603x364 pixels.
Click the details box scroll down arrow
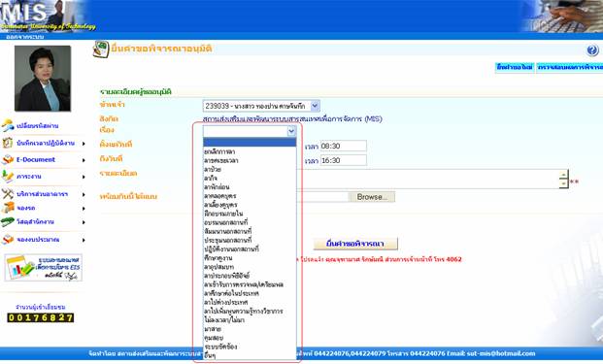coord(564,183)
